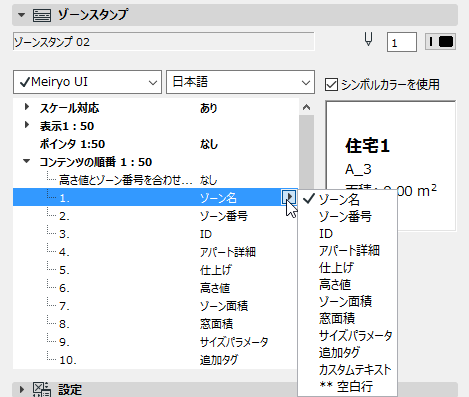469x397 pixels.
Task: Expand the 表示1 : 50 tree row
Action: [x=27, y=125]
